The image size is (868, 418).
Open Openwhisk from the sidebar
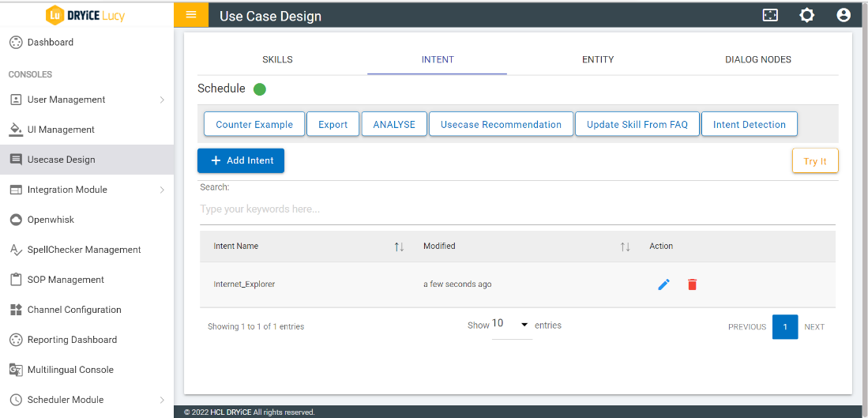click(51, 220)
